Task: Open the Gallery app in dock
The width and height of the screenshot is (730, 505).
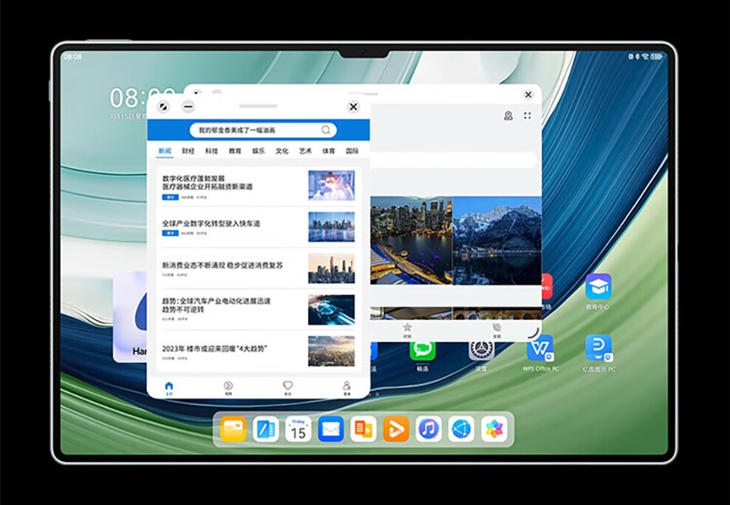Action: [x=493, y=430]
